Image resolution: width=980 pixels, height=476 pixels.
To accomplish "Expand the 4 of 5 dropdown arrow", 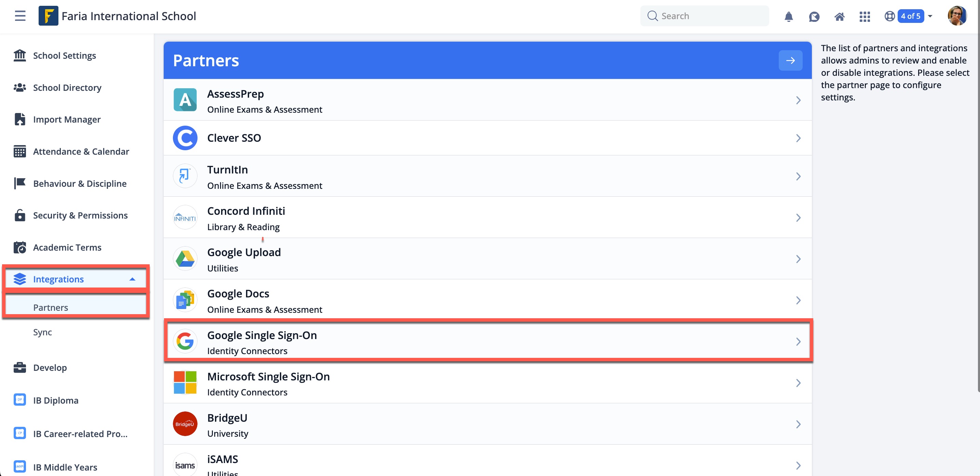I will 930,16.
